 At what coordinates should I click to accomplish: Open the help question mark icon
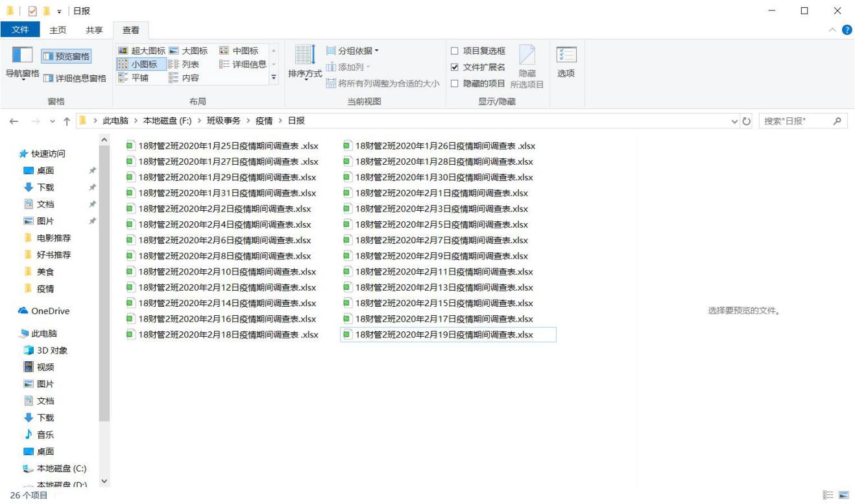[x=847, y=30]
